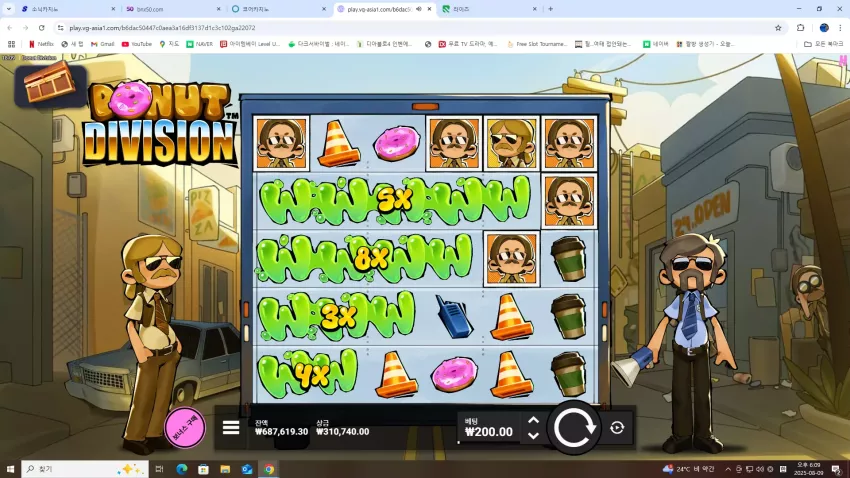This screenshot has width=850, height=478.
Task: Open the browser extensions puzzle icon
Action: tap(801, 28)
